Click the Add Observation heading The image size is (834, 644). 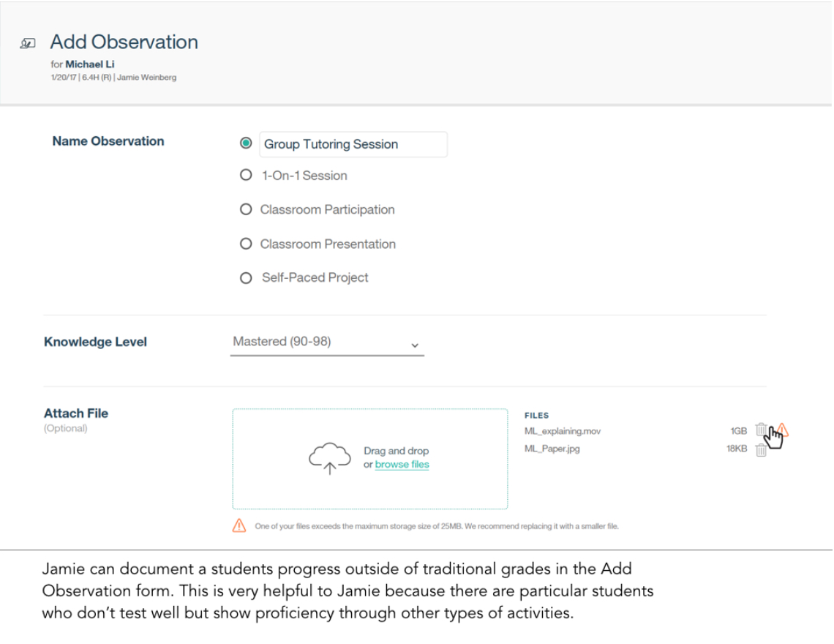(124, 42)
